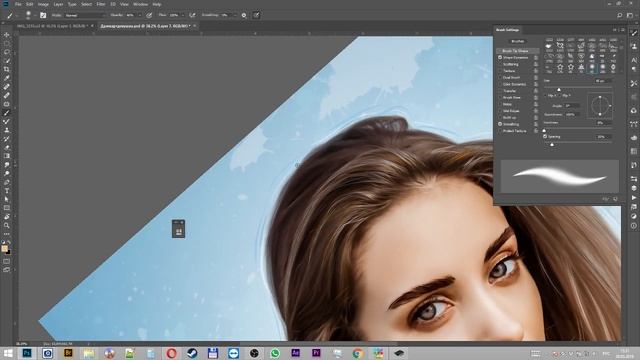This screenshot has width=640, height=360.
Task: Click the brush Size value field
Action: (602, 81)
